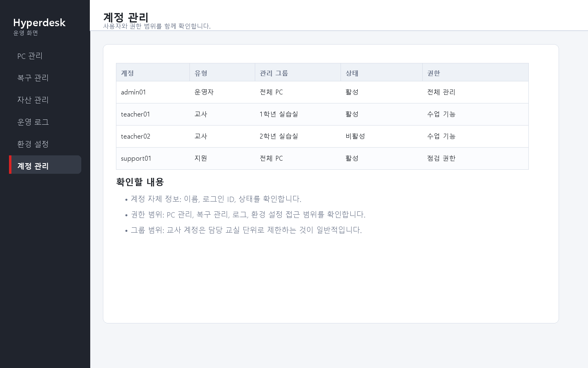Screen dimensions: 588x368
Task: Click 지원 type in support01 row
Action: coord(223,159)
